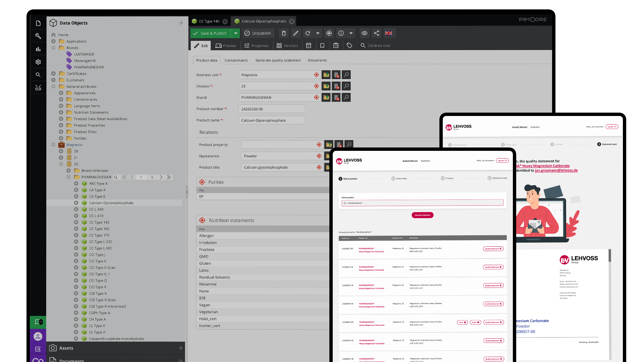Click the Search products button

422,215
